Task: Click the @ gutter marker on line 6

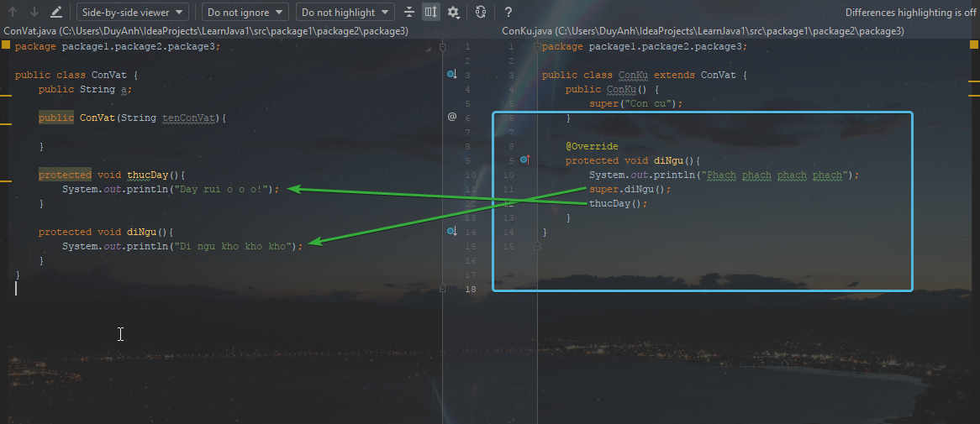Action: click(x=451, y=118)
